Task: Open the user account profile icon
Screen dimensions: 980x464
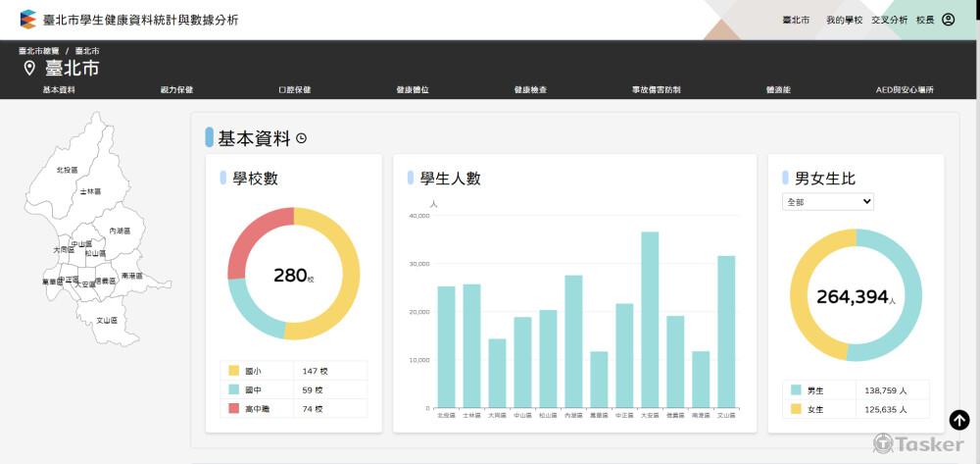Action: [948, 20]
